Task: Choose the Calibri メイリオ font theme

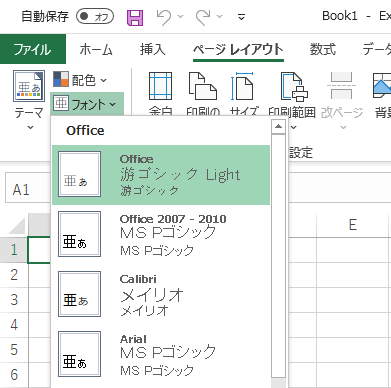Action: click(161, 294)
